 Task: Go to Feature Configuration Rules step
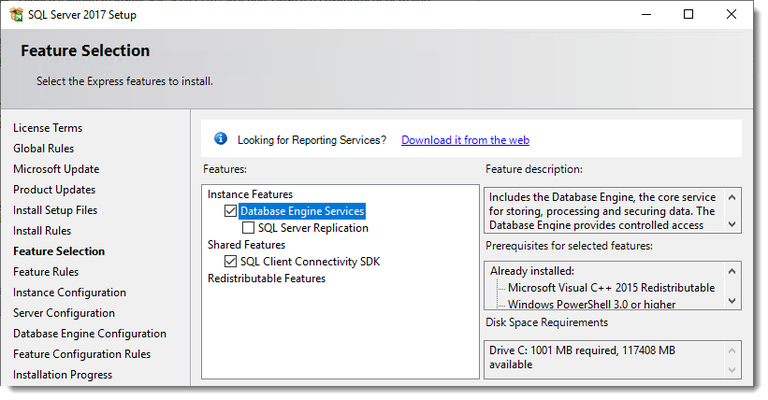pyautogui.click(x=82, y=354)
